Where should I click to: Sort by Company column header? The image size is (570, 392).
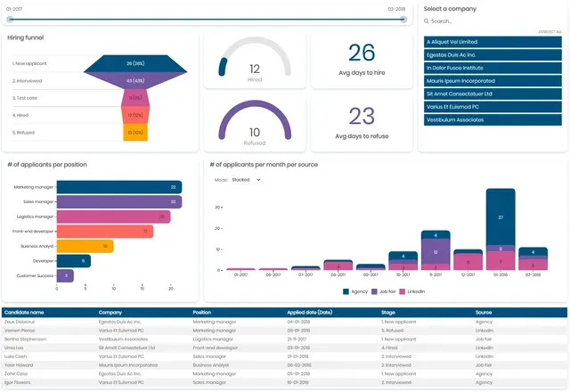coord(110,313)
